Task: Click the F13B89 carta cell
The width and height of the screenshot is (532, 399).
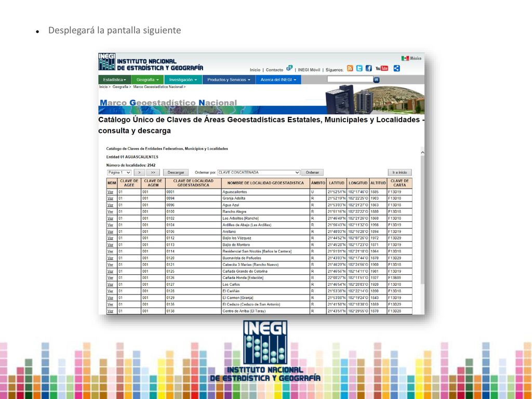Action: coord(400,278)
